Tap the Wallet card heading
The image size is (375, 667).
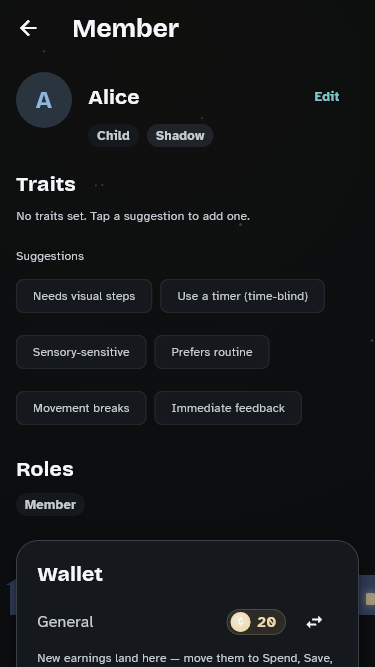tap(70, 574)
